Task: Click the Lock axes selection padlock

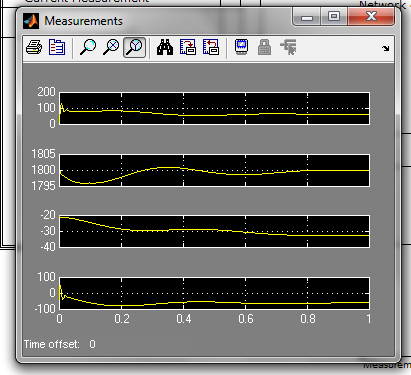Action: tap(265, 47)
